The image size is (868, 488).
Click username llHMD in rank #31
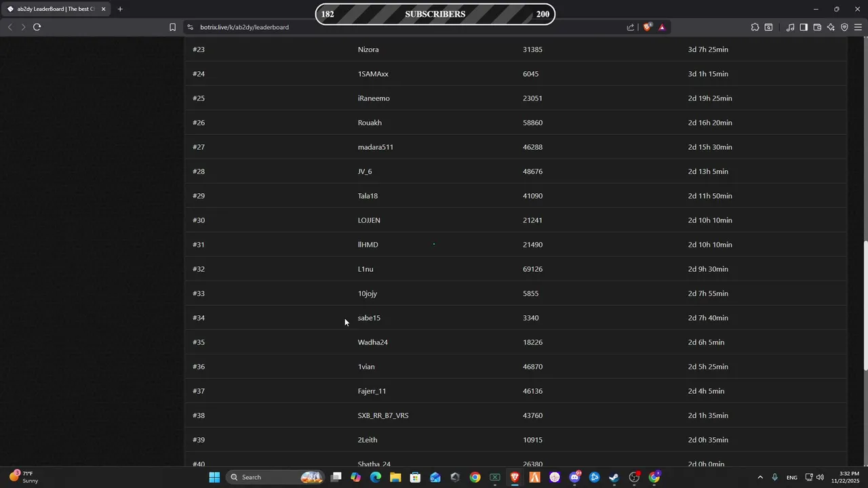click(x=368, y=245)
